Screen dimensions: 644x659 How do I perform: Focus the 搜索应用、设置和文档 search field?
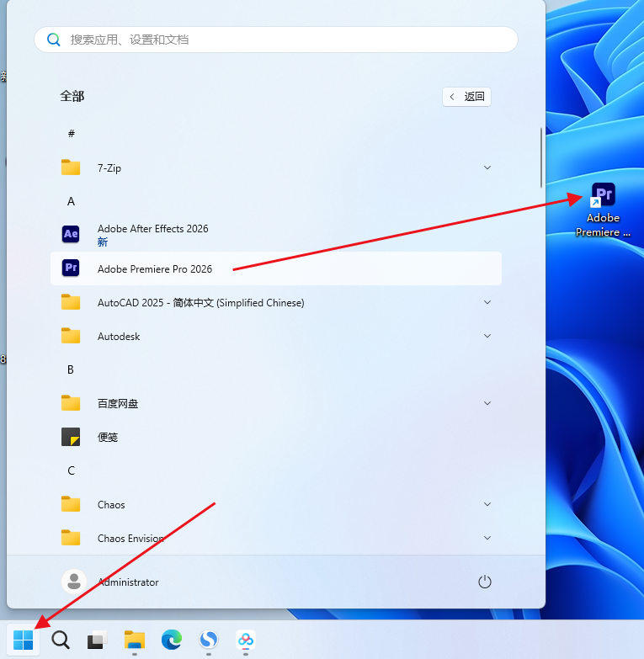pyautogui.click(x=276, y=40)
